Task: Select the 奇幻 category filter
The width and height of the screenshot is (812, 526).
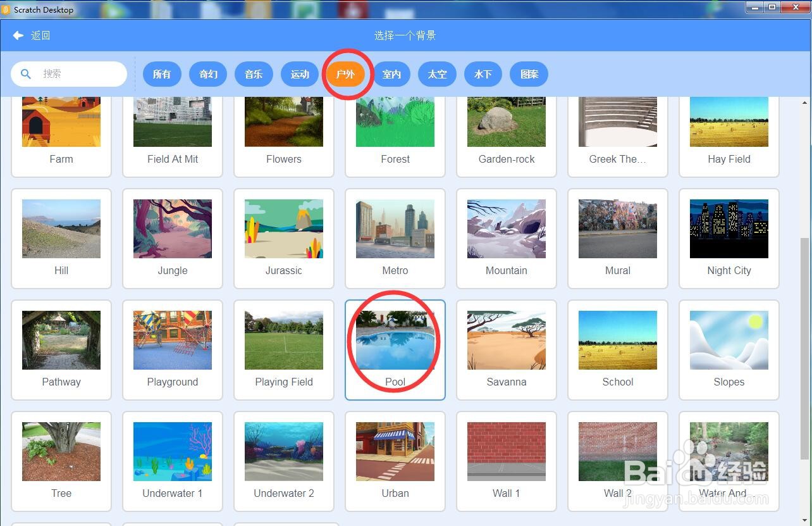Action: coord(208,74)
